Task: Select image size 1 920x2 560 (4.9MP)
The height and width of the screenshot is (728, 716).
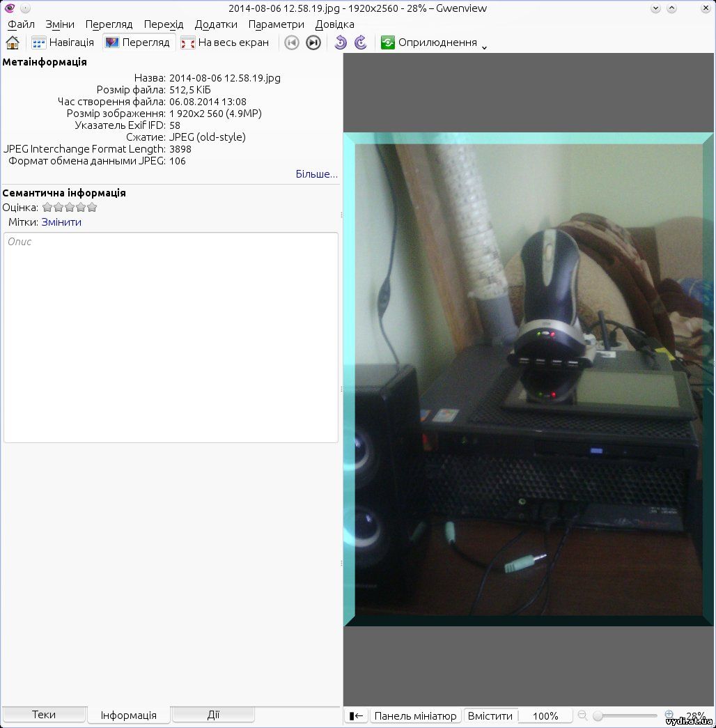Action: (x=215, y=114)
